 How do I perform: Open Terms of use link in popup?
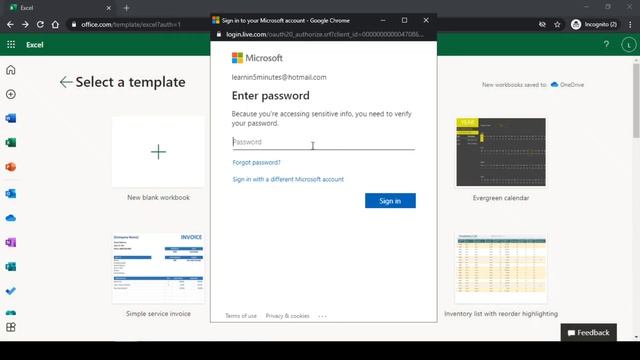[241, 316]
